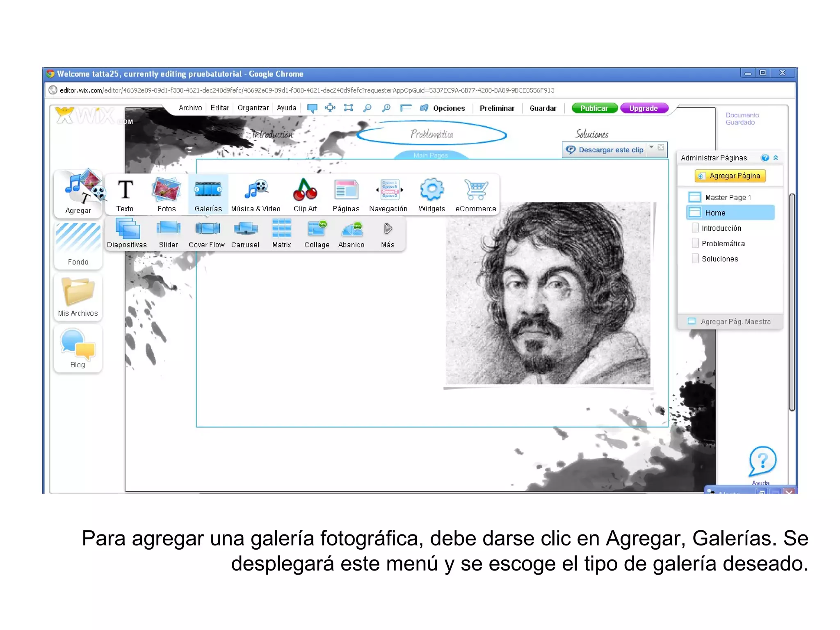Click the Música & Video icon
The image size is (840, 630).
[x=256, y=195]
